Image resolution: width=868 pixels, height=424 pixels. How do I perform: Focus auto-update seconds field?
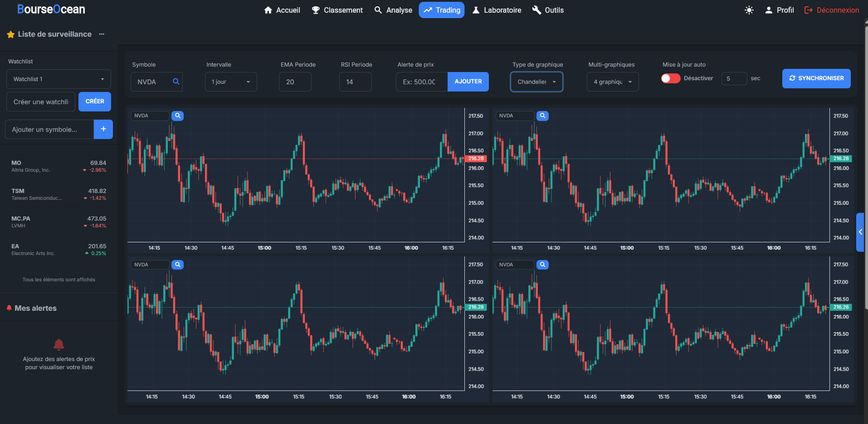point(734,78)
